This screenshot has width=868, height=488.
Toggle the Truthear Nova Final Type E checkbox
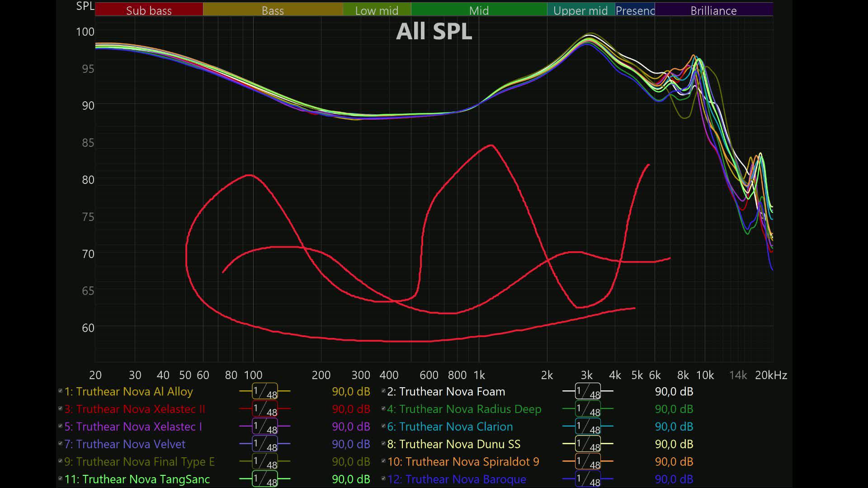(60, 461)
